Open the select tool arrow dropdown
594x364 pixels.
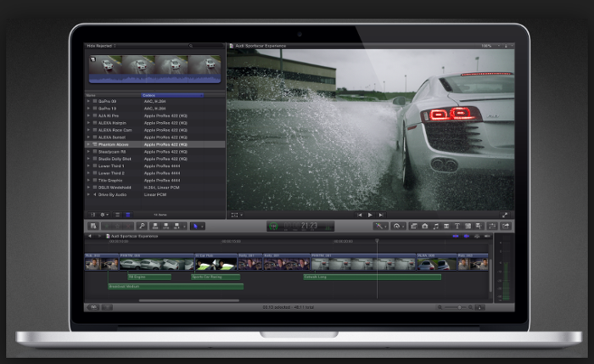pos(202,227)
